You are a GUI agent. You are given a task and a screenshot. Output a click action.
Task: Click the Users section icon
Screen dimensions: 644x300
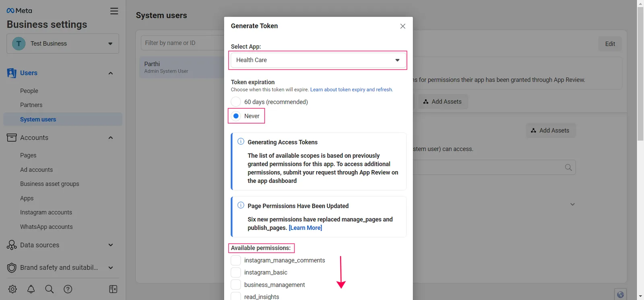[12, 73]
